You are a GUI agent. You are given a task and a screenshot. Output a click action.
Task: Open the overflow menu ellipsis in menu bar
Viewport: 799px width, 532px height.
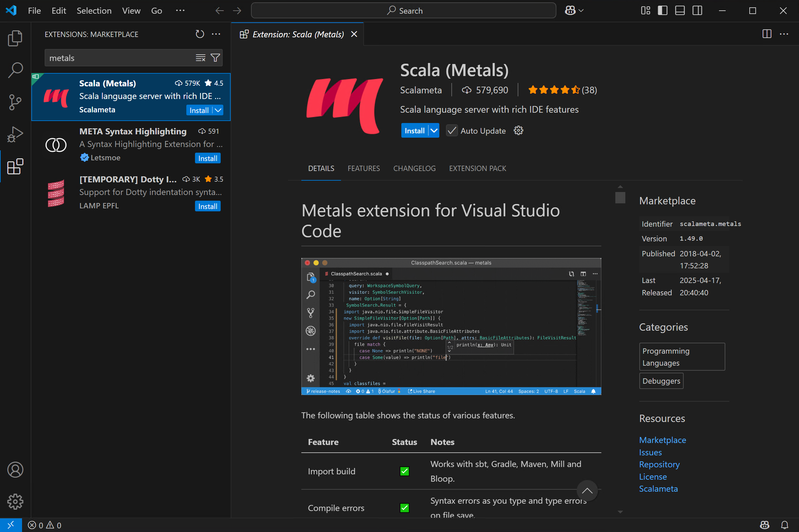pos(180,11)
